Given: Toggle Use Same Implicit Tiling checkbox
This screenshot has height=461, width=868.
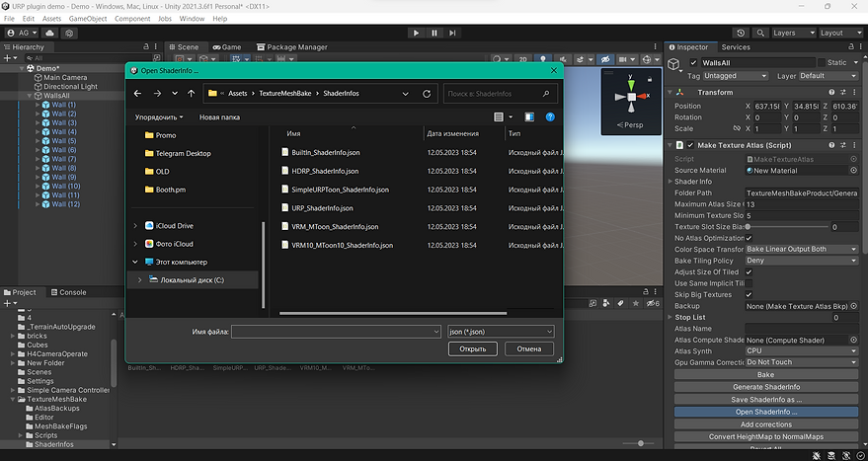Looking at the screenshot, I should click(749, 283).
